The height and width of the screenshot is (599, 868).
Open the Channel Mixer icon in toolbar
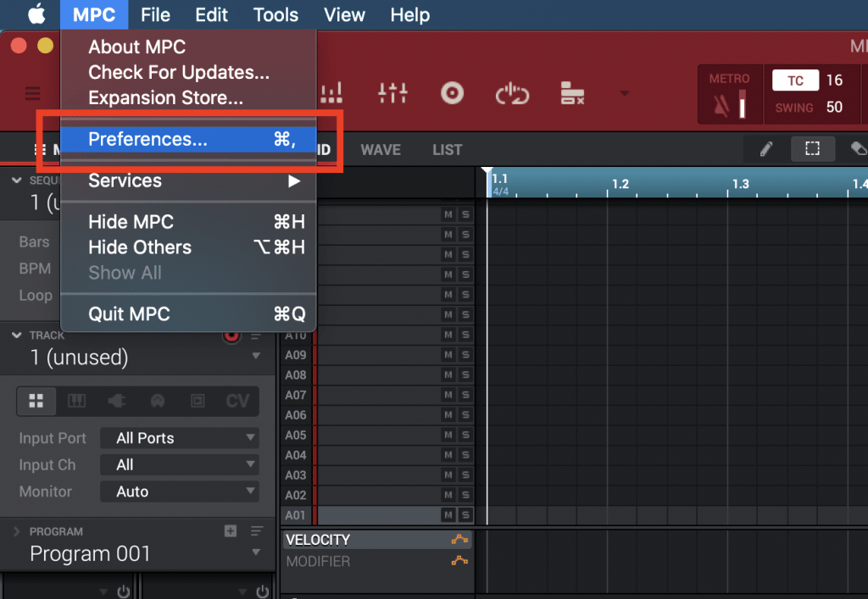tap(393, 93)
